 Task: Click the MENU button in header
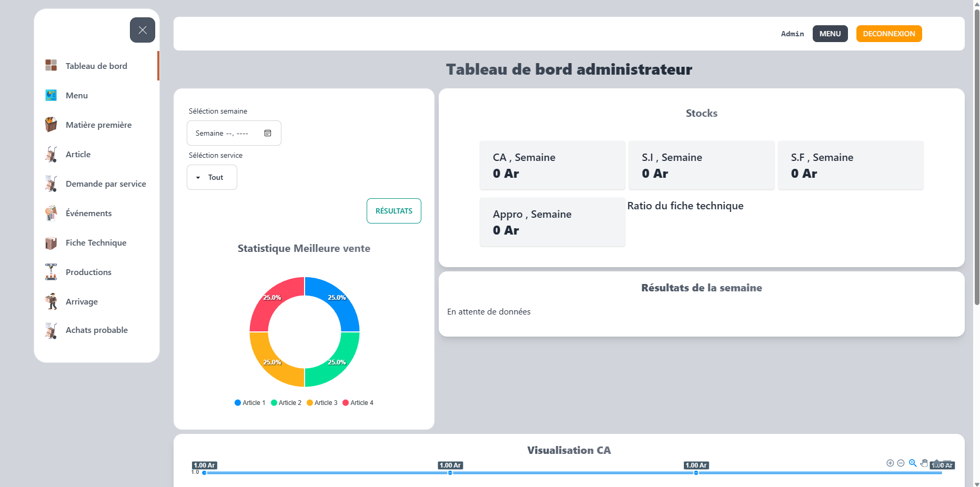[x=830, y=34]
